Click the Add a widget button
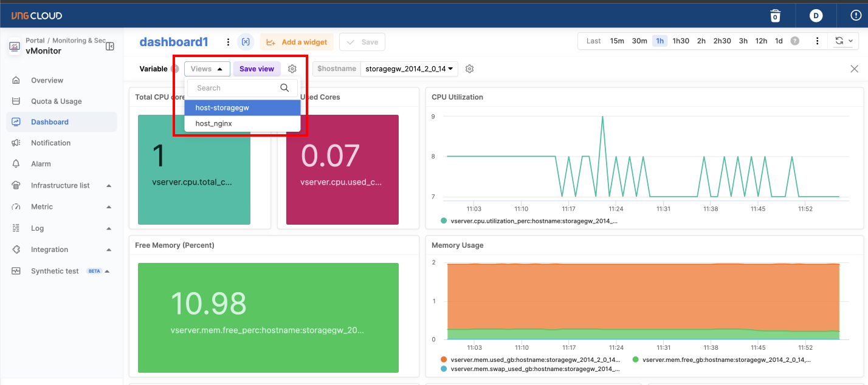 click(297, 42)
